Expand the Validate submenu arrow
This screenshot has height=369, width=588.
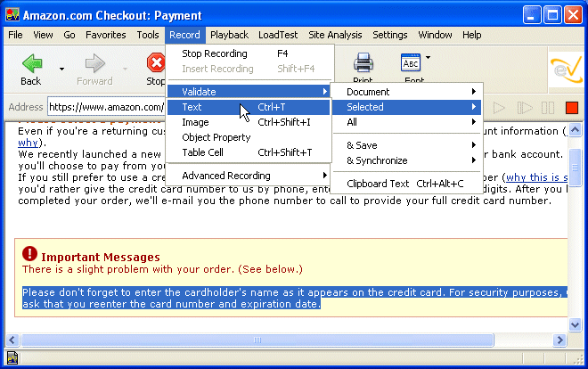pyautogui.click(x=325, y=92)
